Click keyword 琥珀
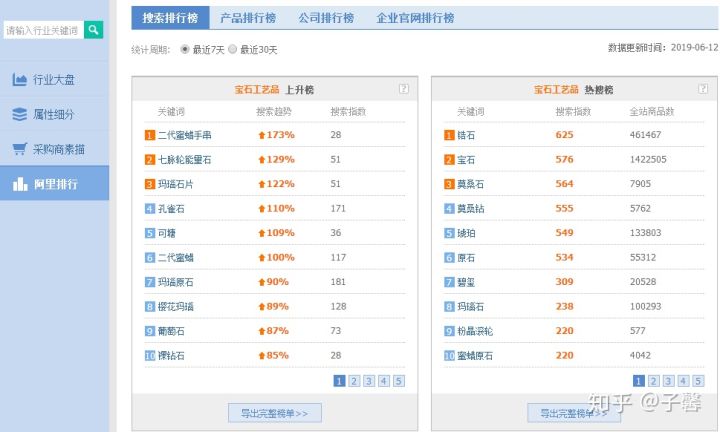This screenshot has width=720, height=432. 466,233
